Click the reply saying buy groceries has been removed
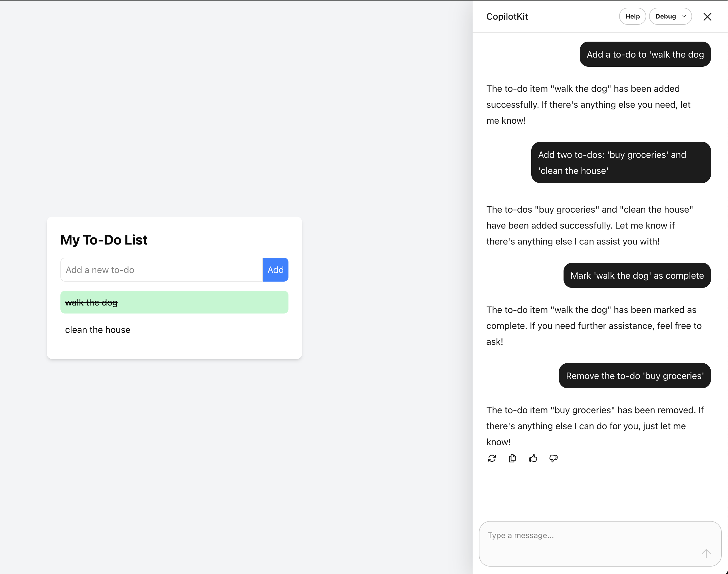728x574 pixels. point(595,426)
